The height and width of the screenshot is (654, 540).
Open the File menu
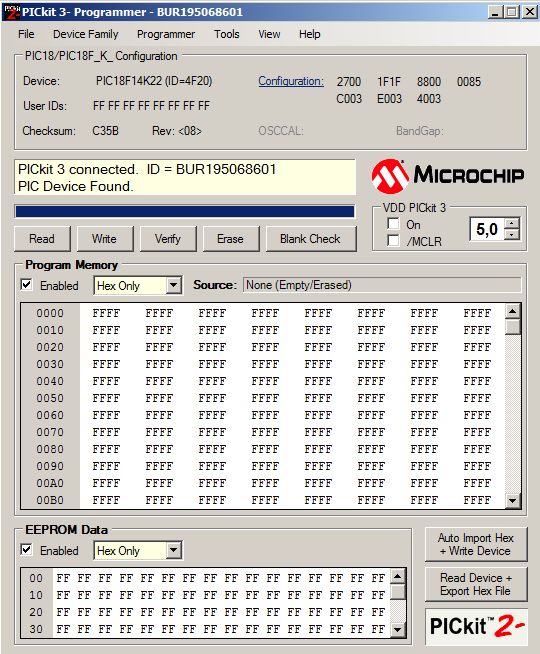click(x=26, y=34)
